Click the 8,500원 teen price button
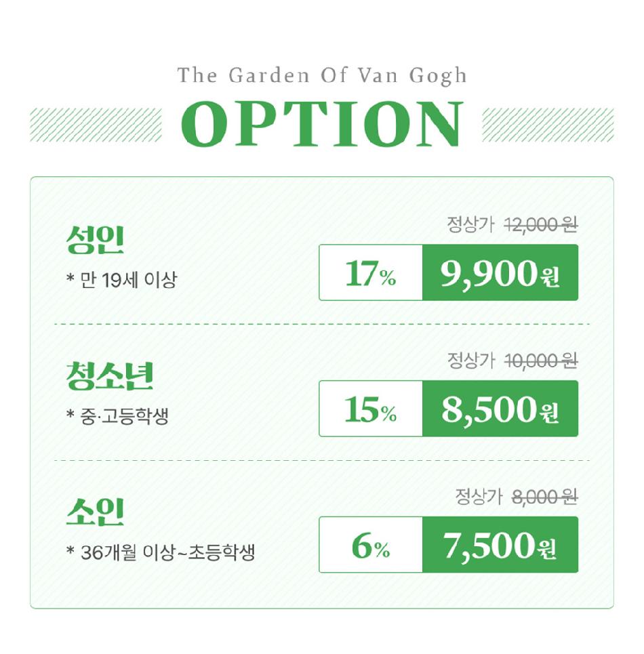 pos(500,409)
